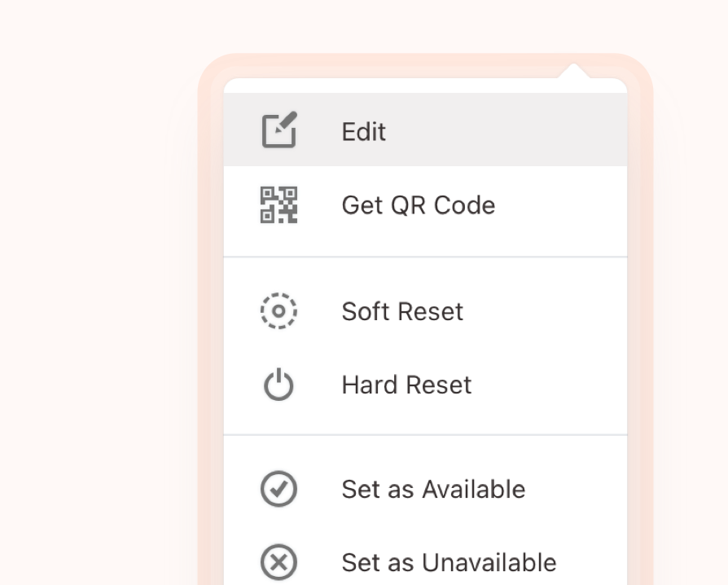Mark device available via "Set as Available" text

pyautogui.click(x=433, y=490)
